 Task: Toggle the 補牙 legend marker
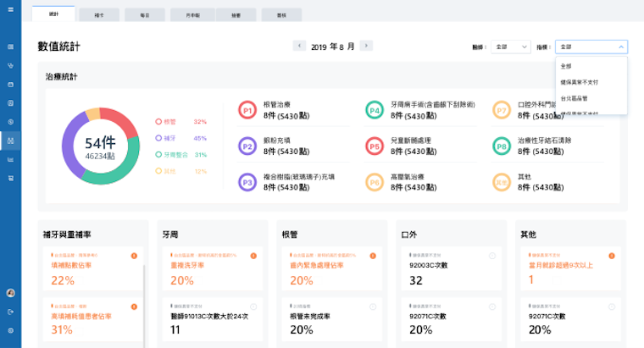click(x=158, y=138)
